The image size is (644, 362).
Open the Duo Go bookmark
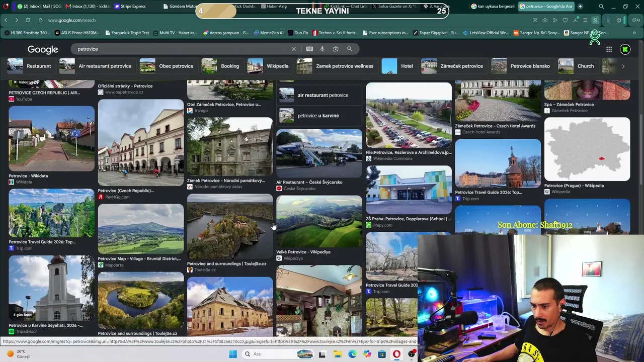(298, 33)
